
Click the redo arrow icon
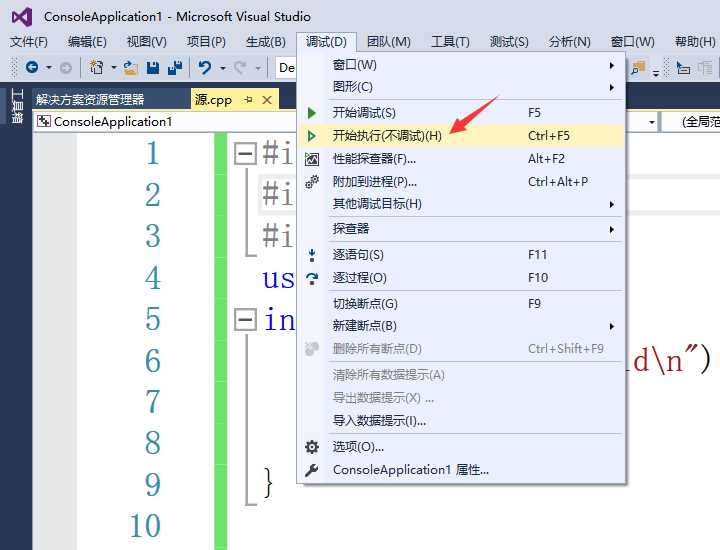tap(240, 68)
